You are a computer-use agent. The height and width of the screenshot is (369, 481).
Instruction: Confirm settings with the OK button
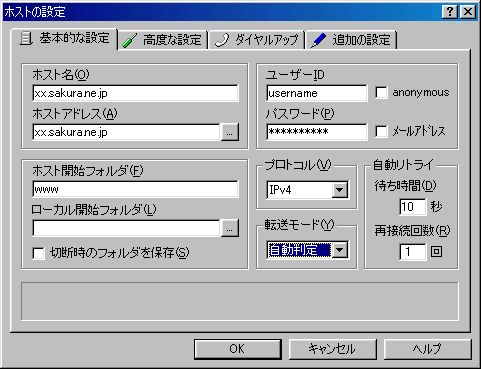click(238, 349)
